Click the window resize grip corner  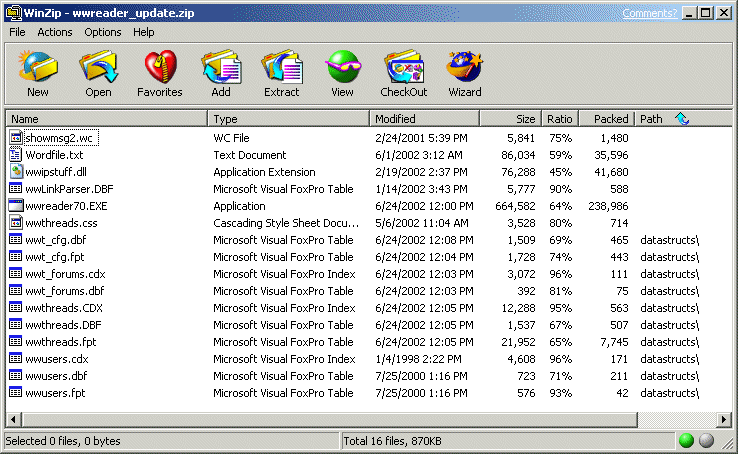point(728,442)
